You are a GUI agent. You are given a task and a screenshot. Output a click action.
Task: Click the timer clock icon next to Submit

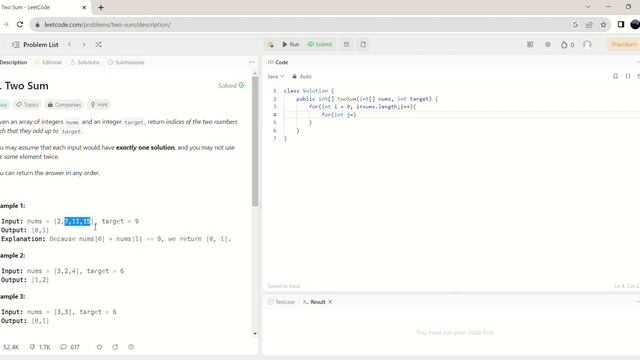347,44
